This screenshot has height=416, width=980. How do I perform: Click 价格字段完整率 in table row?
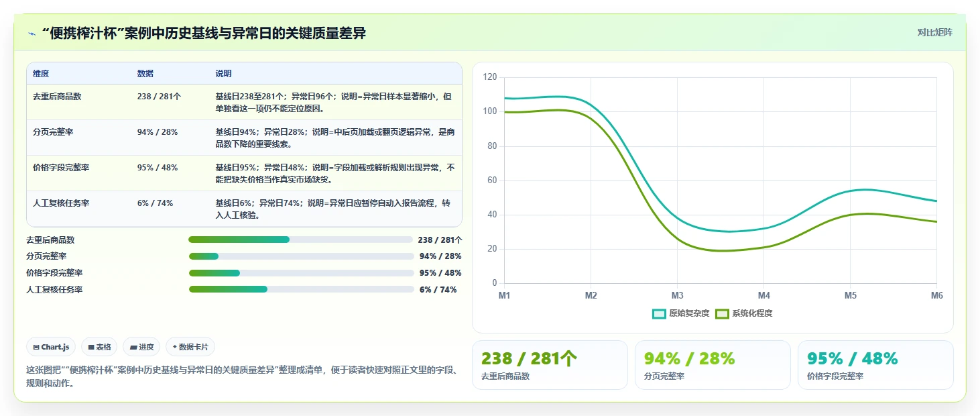point(61,168)
